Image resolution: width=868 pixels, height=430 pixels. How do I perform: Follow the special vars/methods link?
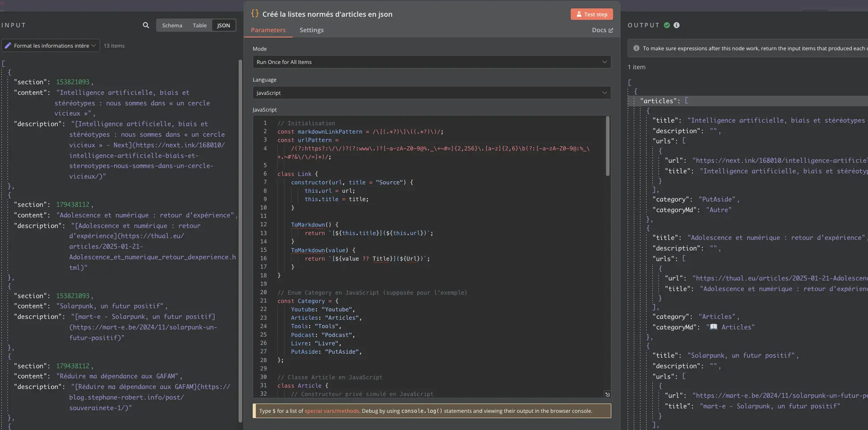332,411
